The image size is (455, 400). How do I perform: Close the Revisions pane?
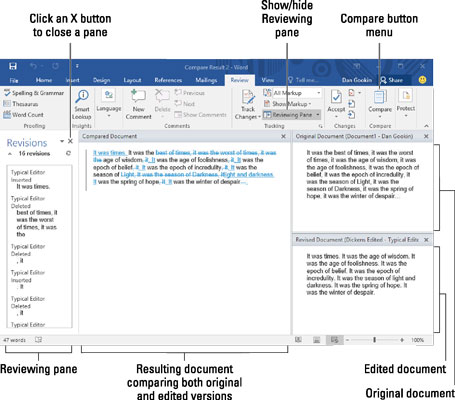click(70, 141)
